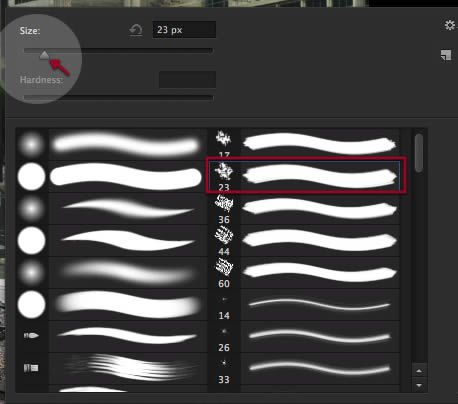Choose the size 33 star brush
The height and width of the screenshot is (404, 458).
tap(304, 369)
